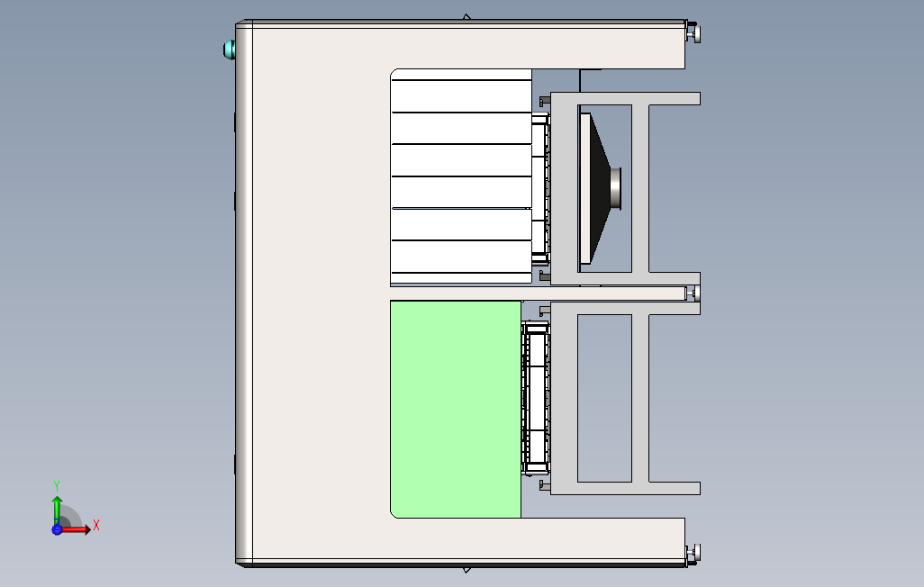Click the small triangular marker on the top edge
The height and width of the screenshot is (587, 924).
click(467, 16)
